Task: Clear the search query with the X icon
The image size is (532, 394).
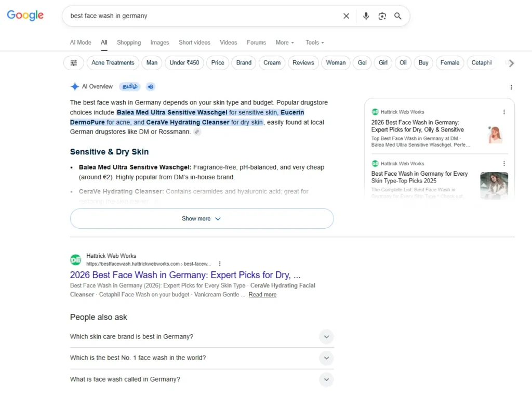Action: (346, 16)
